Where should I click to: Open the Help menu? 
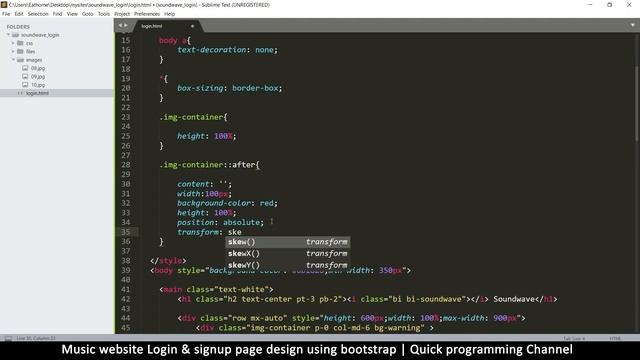click(169, 14)
